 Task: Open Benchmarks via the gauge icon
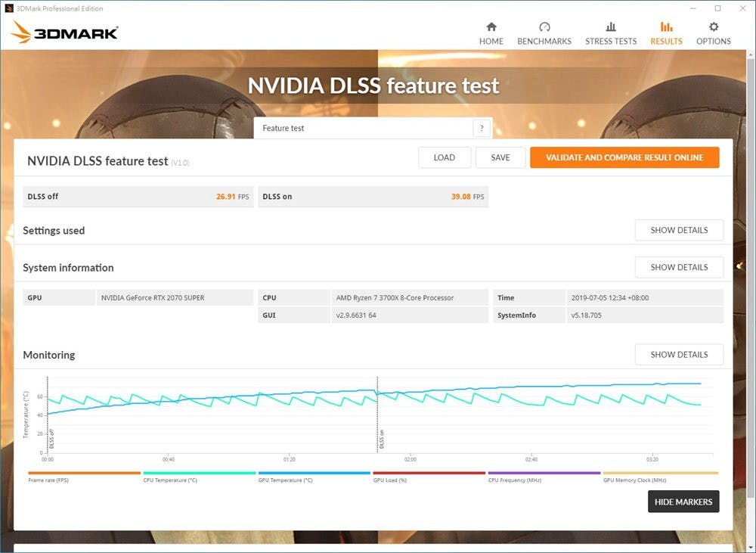[544, 27]
